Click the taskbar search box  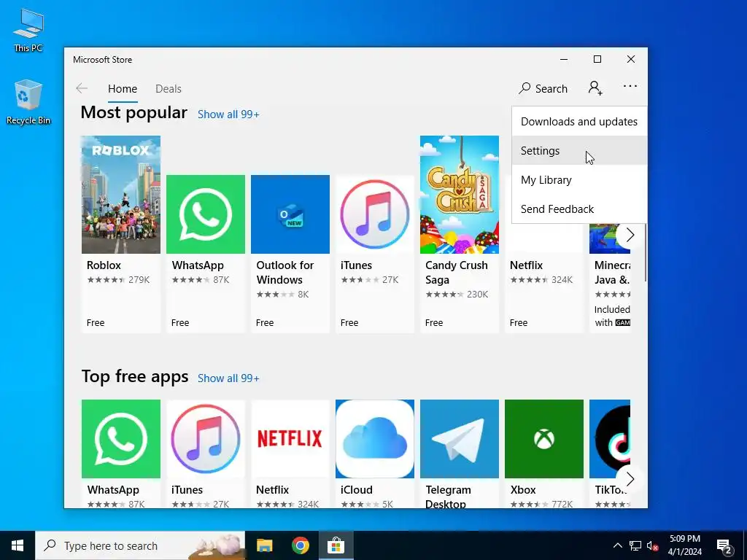point(140,545)
